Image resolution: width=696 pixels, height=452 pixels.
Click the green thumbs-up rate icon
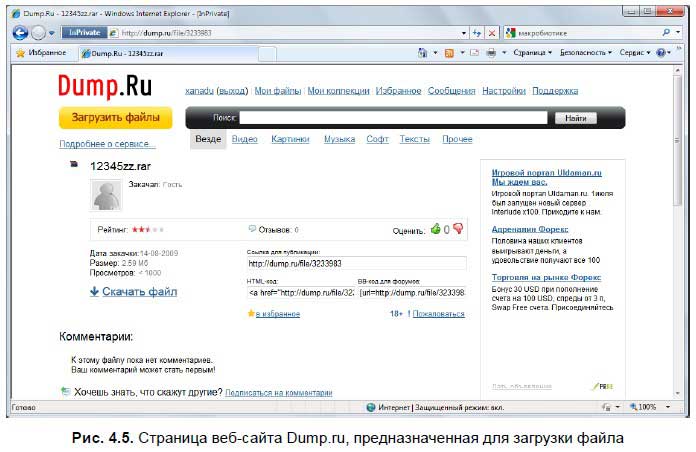tap(435, 229)
